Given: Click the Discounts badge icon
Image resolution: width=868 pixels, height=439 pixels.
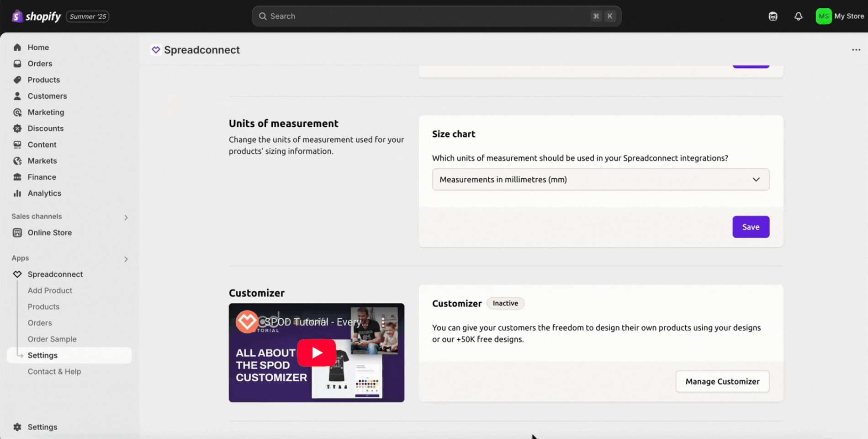Looking at the screenshot, I should pyautogui.click(x=17, y=128).
